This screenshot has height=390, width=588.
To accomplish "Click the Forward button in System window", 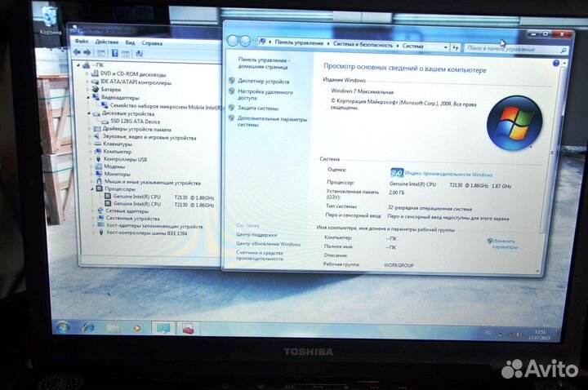I will click(245, 42).
